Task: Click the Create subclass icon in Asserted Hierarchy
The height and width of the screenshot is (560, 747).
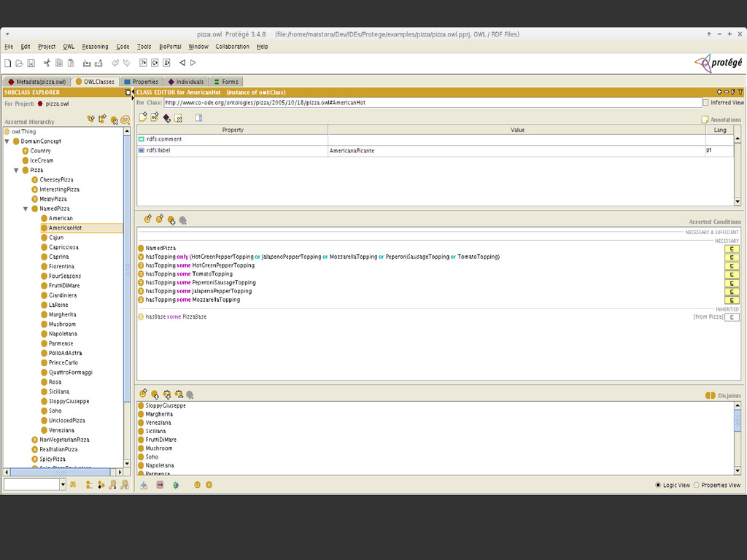Action: (x=90, y=119)
